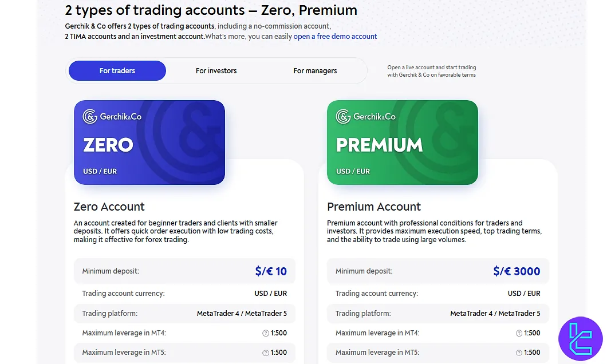Click the green PREMIUM account banner
This screenshot has width=607, height=364.
[402, 142]
